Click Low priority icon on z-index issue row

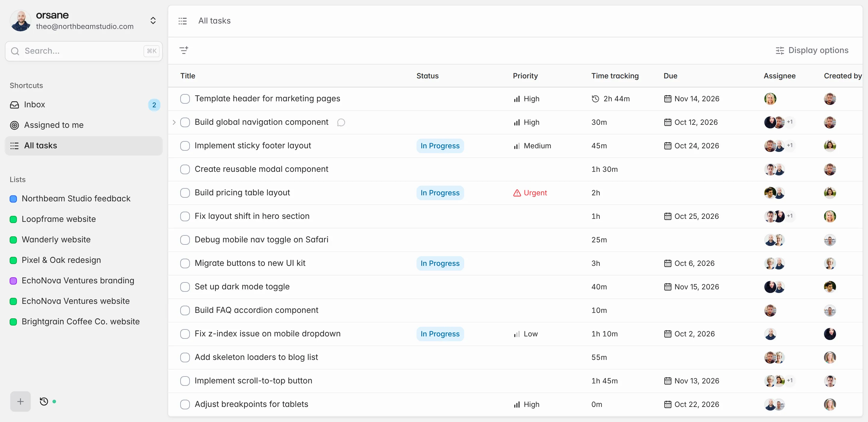[x=517, y=334]
